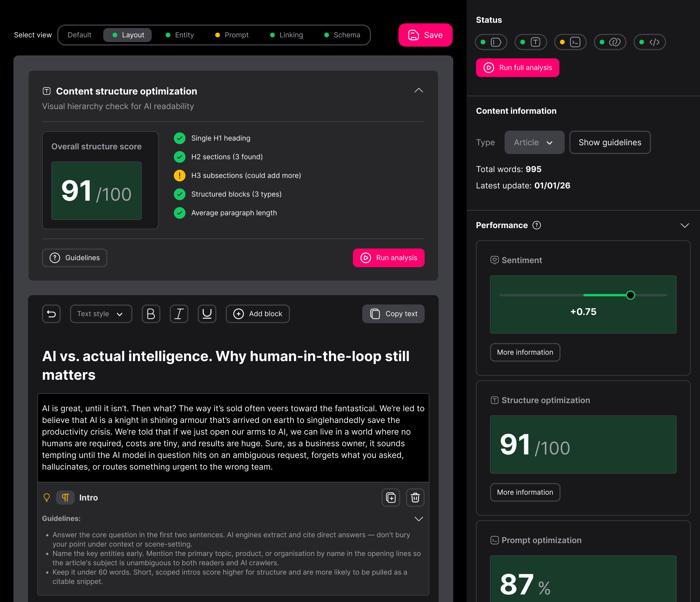The height and width of the screenshot is (602, 700).
Task: Click the H2 sections check icon
Action: (x=180, y=157)
